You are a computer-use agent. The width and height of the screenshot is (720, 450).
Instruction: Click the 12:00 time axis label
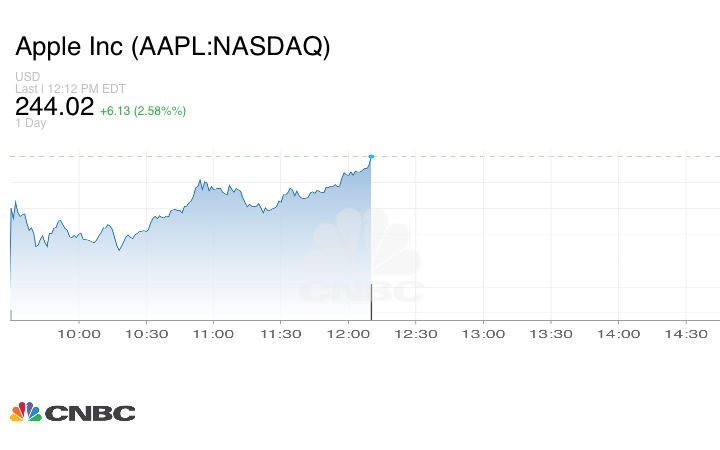[348, 334]
